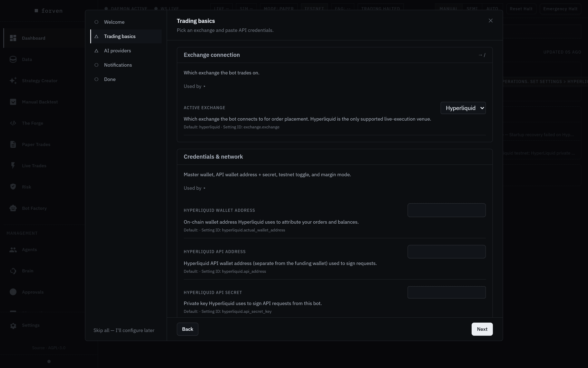Open the Dashboard menu item label
Image resolution: width=588 pixels, height=368 pixels.
tap(33, 38)
